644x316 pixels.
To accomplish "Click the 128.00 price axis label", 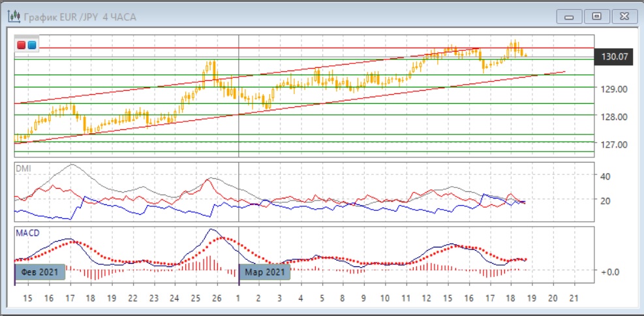I will (x=614, y=117).
